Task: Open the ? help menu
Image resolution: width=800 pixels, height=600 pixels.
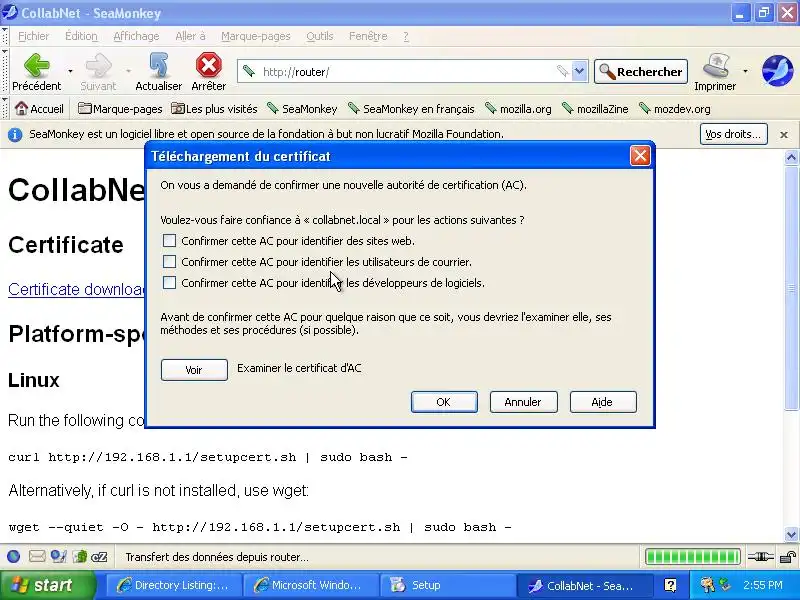Action: (406, 36)
